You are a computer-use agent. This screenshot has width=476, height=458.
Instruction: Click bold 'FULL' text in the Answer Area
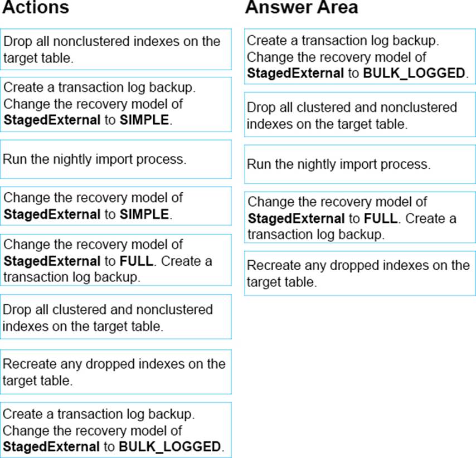(381, 218)
